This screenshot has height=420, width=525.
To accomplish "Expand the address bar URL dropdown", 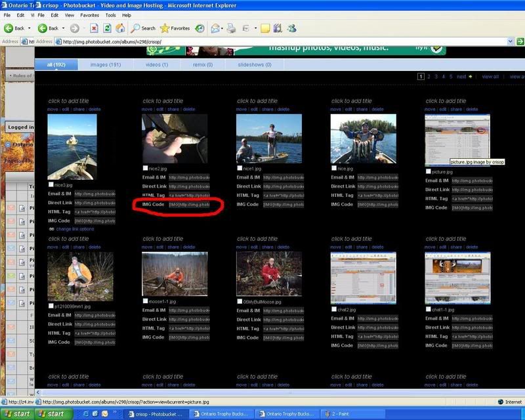I will click(511, 41).
